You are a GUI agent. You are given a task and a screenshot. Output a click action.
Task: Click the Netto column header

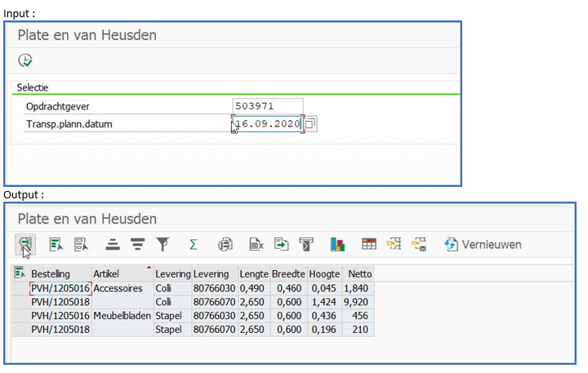point(359,273)
